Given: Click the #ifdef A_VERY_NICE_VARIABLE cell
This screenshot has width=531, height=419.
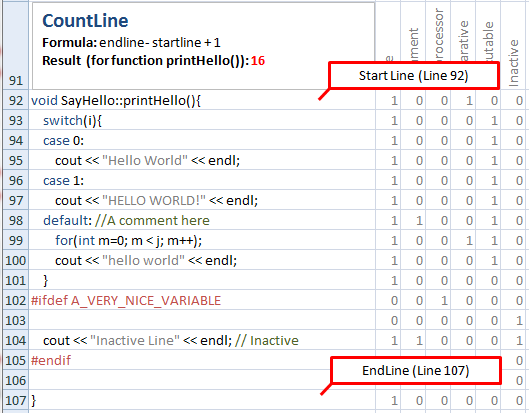Looking at the screenshot, I should [x=202, y=300].
